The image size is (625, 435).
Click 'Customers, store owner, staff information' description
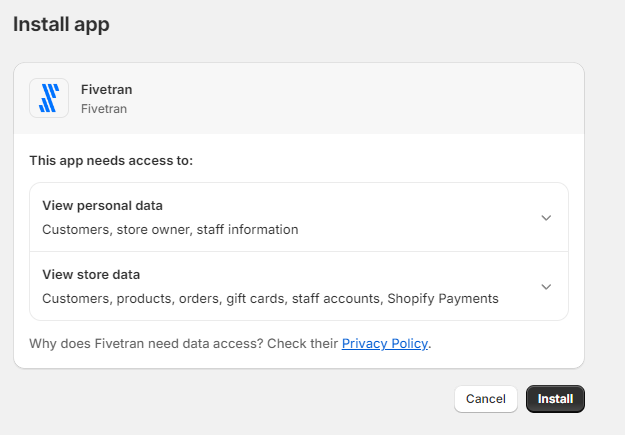click(170, 229)
